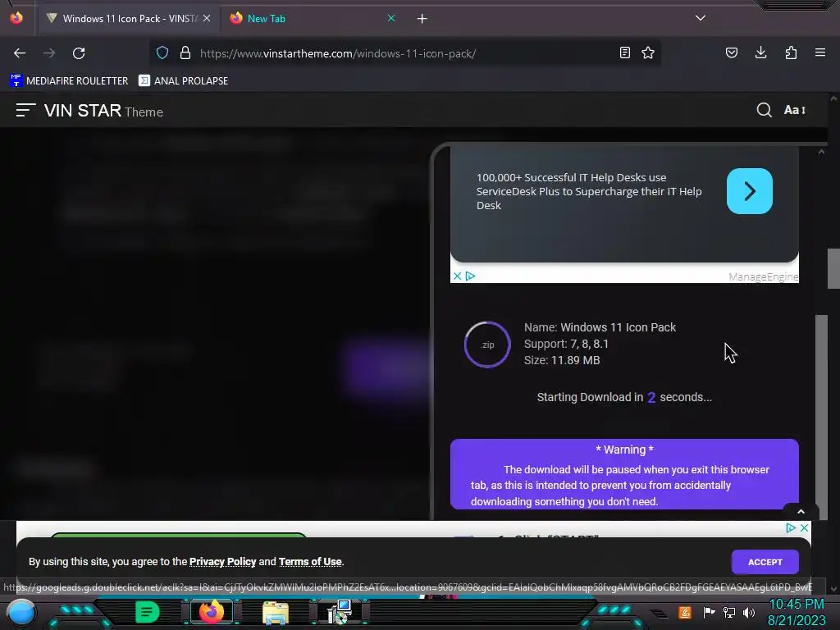Reload the page with the refresh icon
This screenshot has width=840, height=630.
[79, 53]
